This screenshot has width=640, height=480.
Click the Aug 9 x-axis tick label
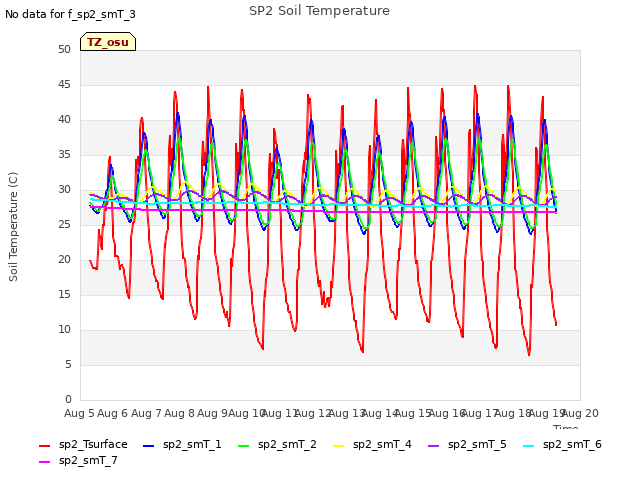pyautogui.click(x=212, y=413)
